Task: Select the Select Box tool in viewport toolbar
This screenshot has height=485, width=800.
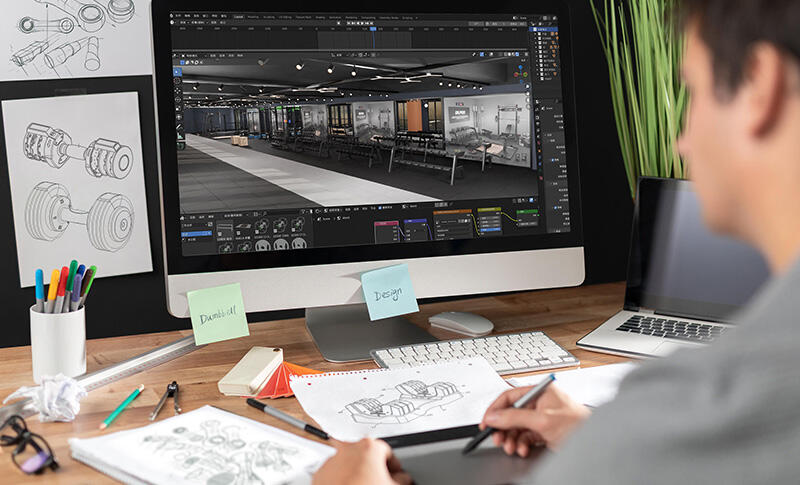Action: [x=178, y=71]
